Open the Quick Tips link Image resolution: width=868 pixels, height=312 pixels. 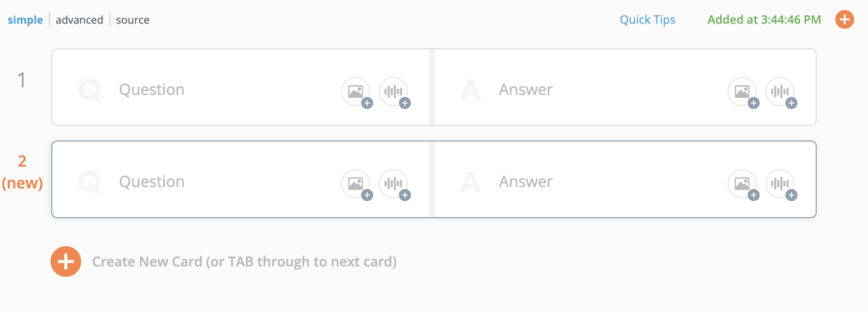[x=647, y=20]
